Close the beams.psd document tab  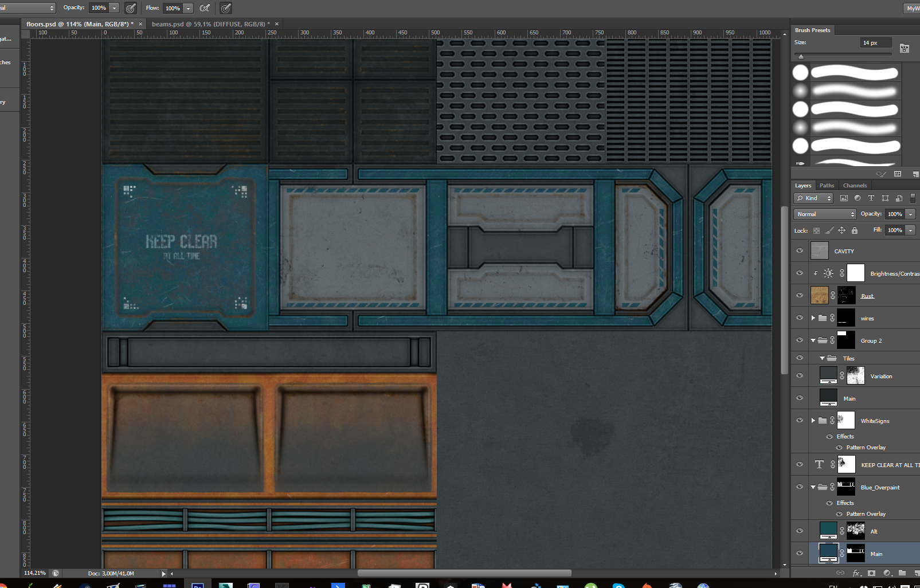277,24
